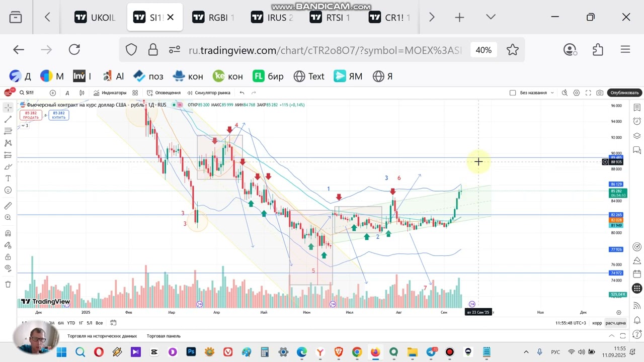Select the YTD date range

pos(71,323)
